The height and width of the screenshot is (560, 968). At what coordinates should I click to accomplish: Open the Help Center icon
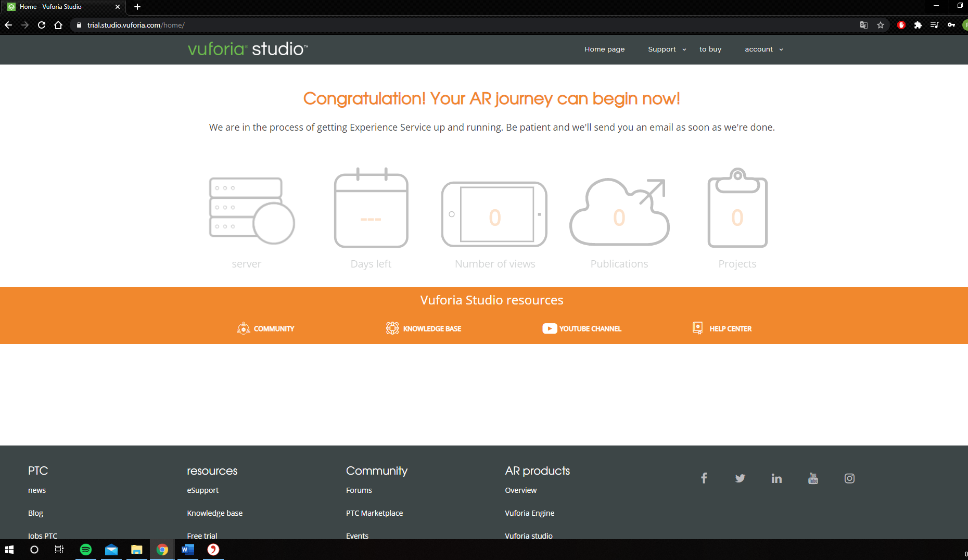[697, 328]
